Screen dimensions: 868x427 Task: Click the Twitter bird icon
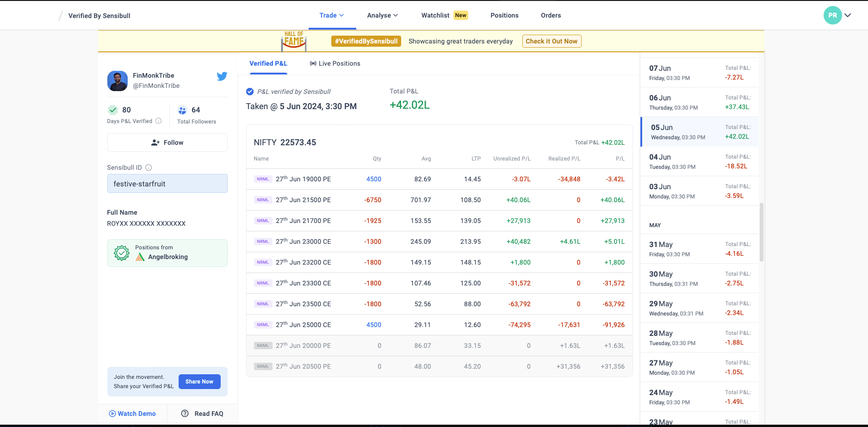(222, 76)
